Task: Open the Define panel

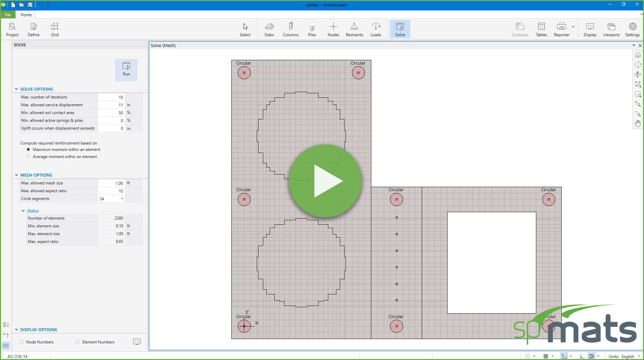Action: (34, 29)
